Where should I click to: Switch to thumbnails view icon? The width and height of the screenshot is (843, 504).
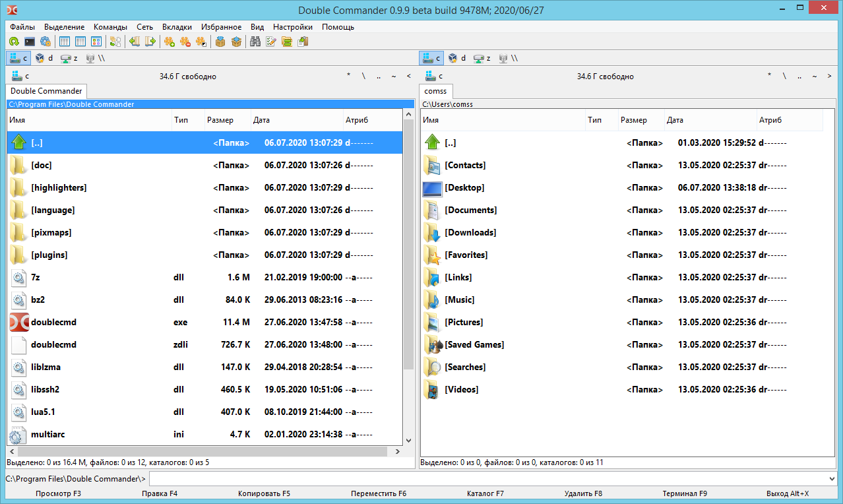tap(96, 42)
